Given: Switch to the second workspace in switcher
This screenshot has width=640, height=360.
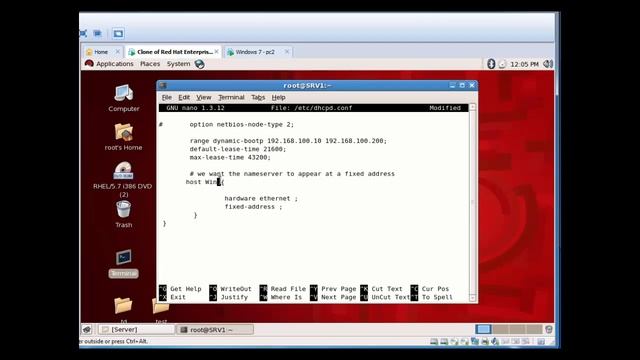Looking at the screenshot, I should [x=500, y=329].
